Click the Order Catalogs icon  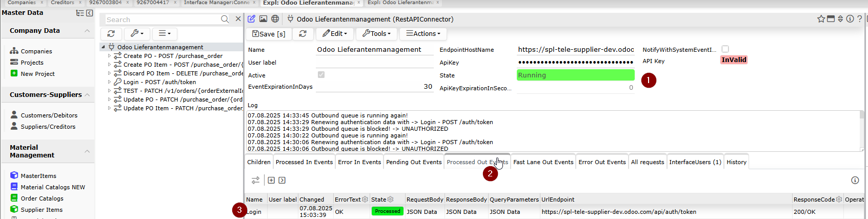pos(14,198)
